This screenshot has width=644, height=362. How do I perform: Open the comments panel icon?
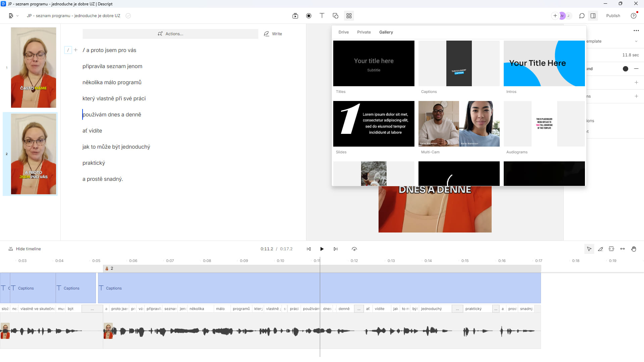click(x=582, y=16)
